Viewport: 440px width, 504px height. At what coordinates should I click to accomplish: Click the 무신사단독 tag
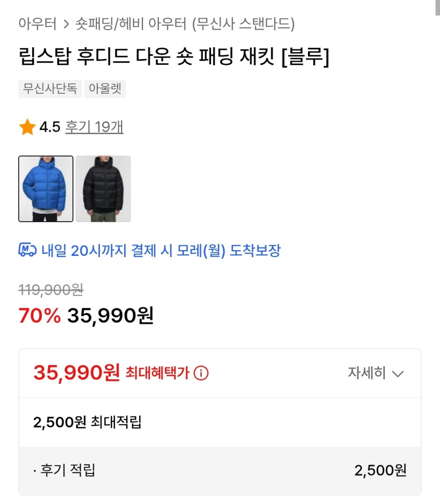coord(50,89)
